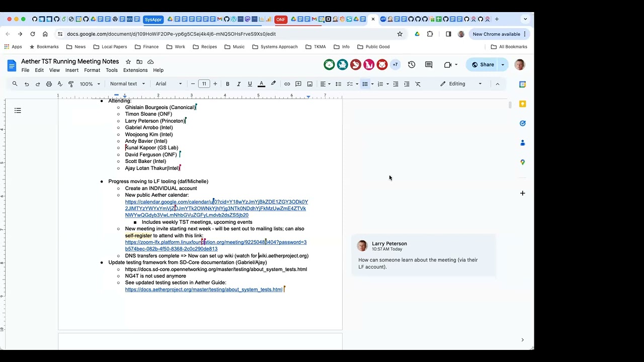Open the Share options dropdown arrow

[x=503, y=64]
